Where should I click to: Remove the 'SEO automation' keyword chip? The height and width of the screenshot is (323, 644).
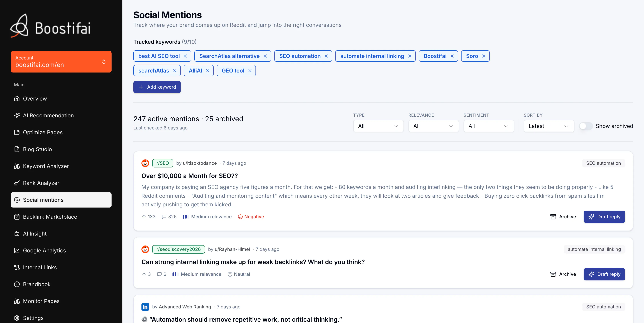(x=326, y=56)
